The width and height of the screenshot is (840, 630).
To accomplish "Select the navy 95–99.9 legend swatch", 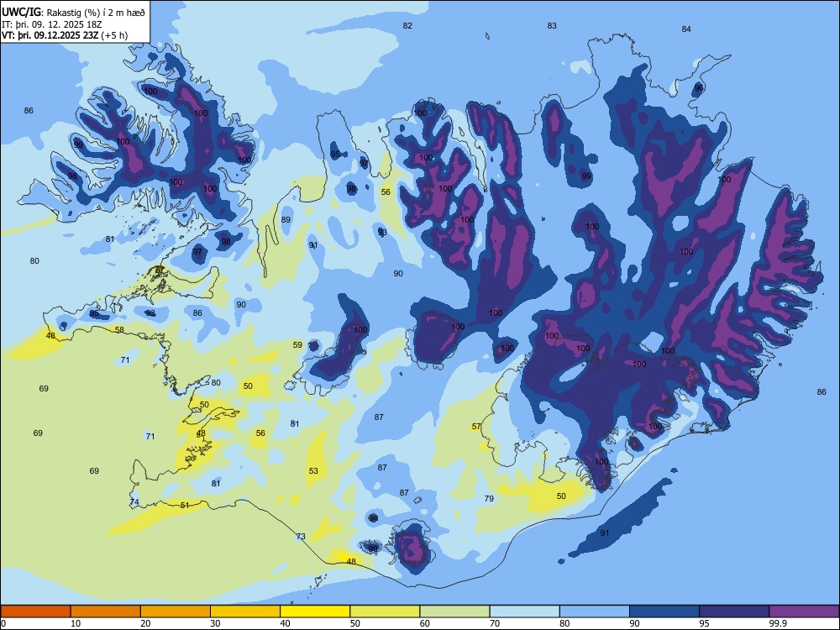I will click(734, 612).
